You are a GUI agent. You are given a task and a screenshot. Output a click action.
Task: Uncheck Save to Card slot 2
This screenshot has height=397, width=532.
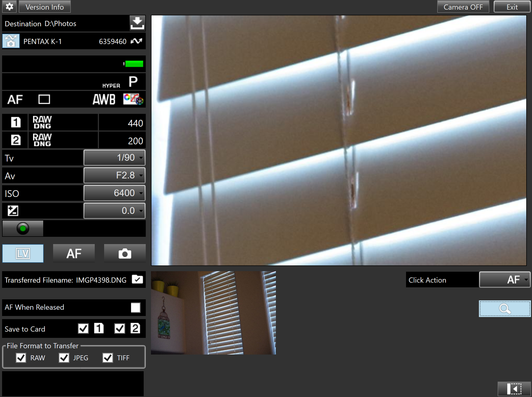[120, 328]
